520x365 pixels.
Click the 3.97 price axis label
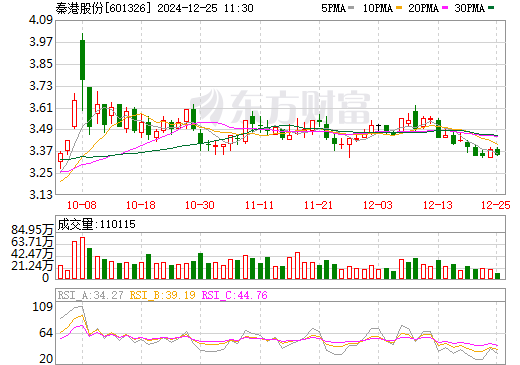point(41,42)
